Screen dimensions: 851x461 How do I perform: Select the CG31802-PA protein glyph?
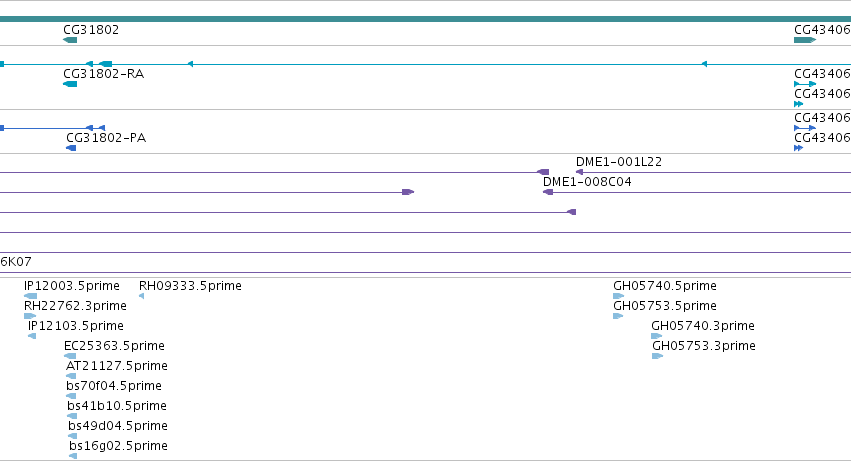[71, 148]
